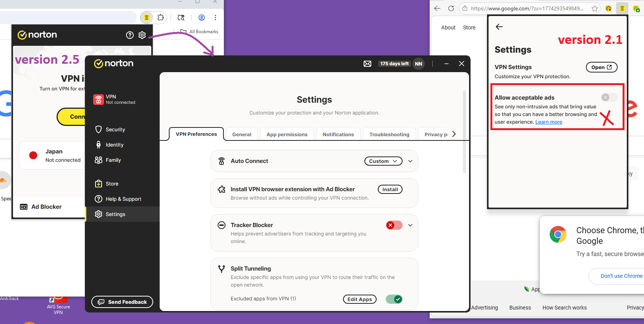
Task: Click Open next to VPN Settings
Action: click(602, 67)
